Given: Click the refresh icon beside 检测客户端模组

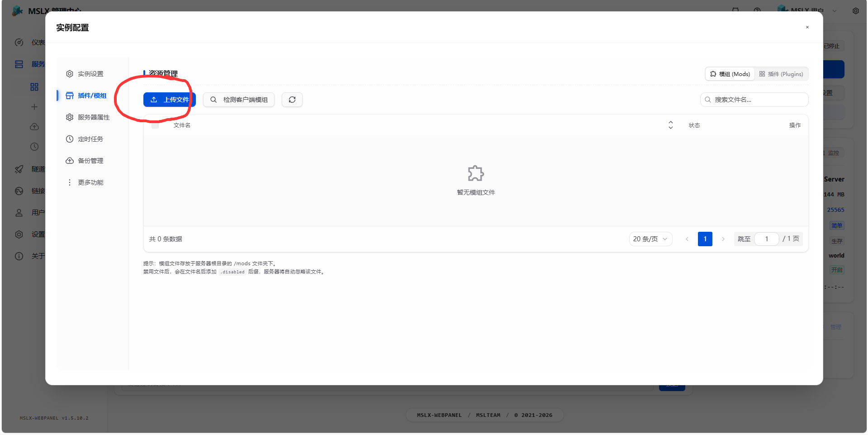Looking at the screenshot, I should click(x=292, y=100).
